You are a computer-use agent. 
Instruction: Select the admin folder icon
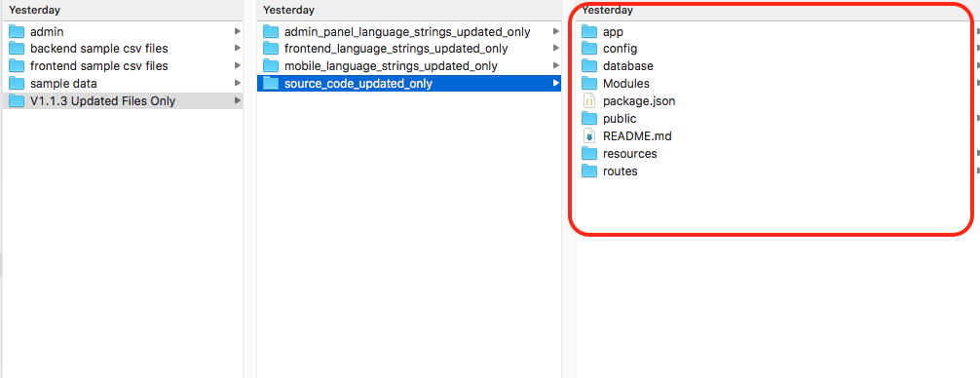point(17,31)
